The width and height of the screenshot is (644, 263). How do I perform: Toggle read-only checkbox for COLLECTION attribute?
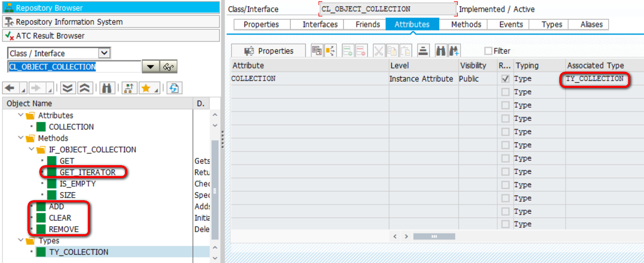[506, 79]
